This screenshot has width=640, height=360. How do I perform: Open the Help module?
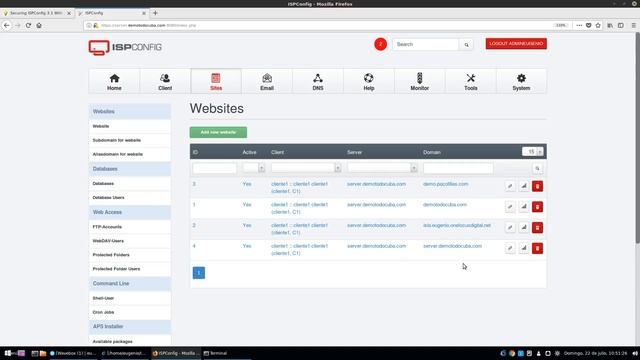[369, 81]
